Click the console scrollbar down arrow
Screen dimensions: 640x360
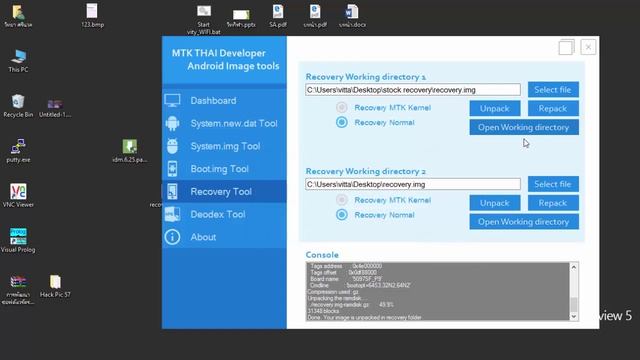coord(574,316)
